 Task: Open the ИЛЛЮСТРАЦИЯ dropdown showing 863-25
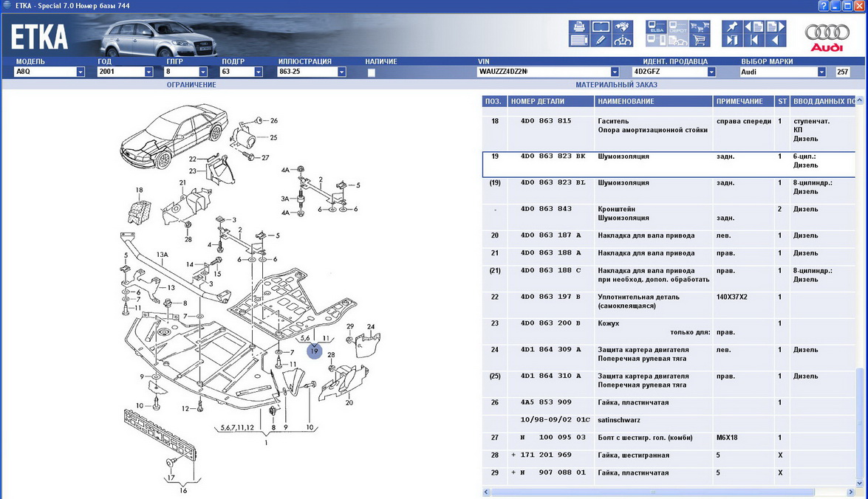click(x=342, y=72)
